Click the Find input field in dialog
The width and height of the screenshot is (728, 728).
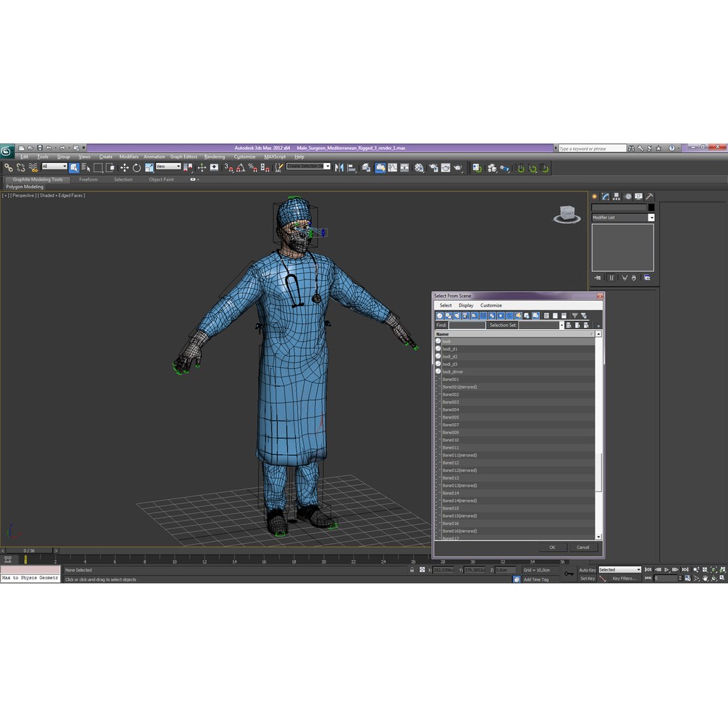[x=467, y=325]
